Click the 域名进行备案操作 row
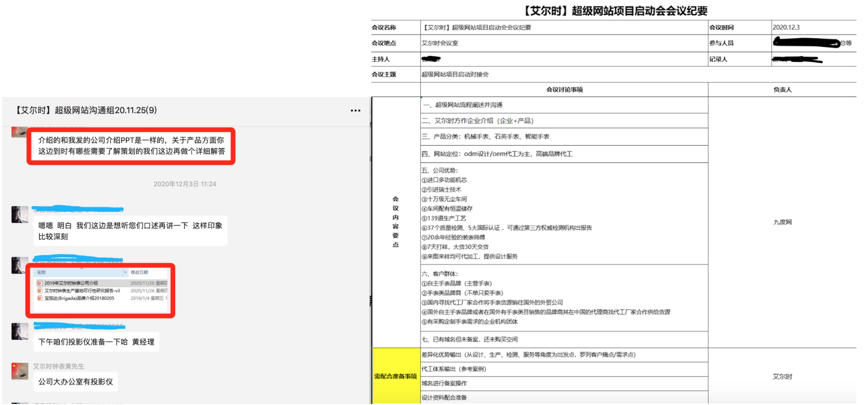This screenshot has height=405, width=868. tap(564, 384)
